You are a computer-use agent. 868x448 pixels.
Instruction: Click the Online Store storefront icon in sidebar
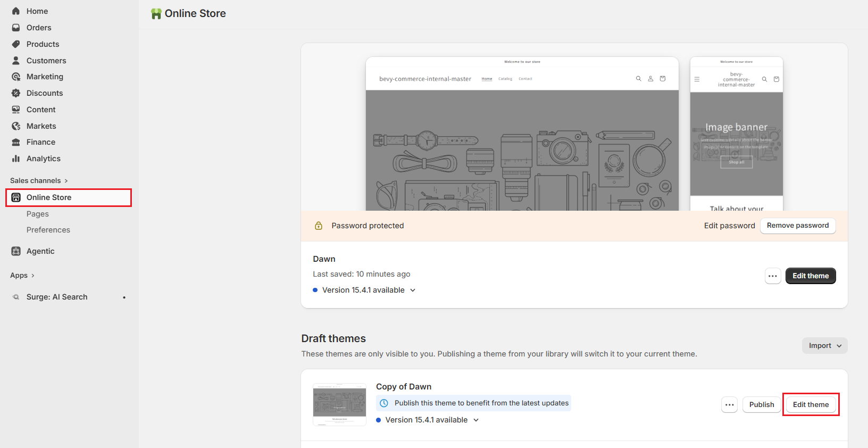pyautogui.click(x=16, y=197)
